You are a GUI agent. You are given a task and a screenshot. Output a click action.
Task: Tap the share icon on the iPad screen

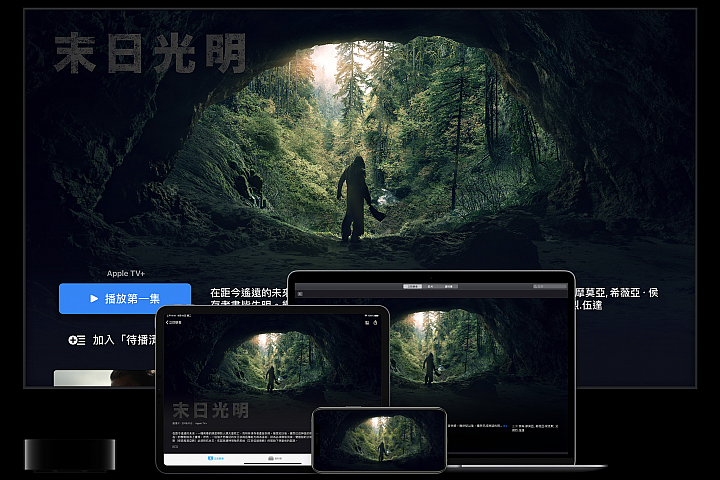coord(375,322)
